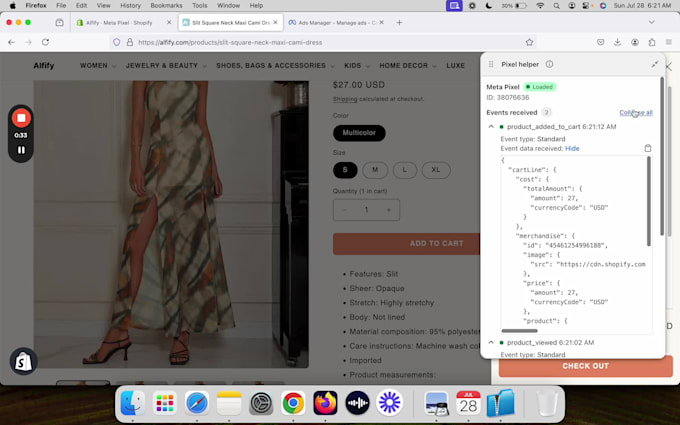Viewport: 680px width, 425px height.
Task: Open the extensions toolbar icon
Action: coord(651,42)
